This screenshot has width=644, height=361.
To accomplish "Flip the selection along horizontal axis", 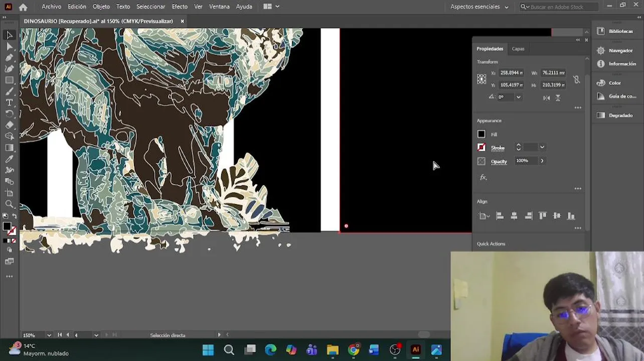I will pos(546,98).
